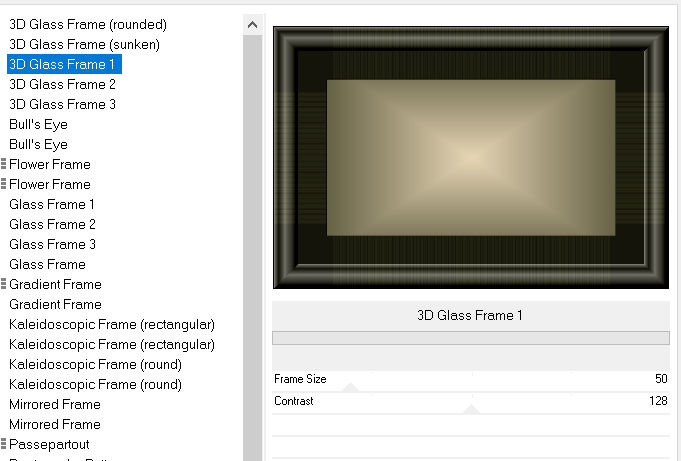Click the Contrast slider handle

[x=471, y=409]
